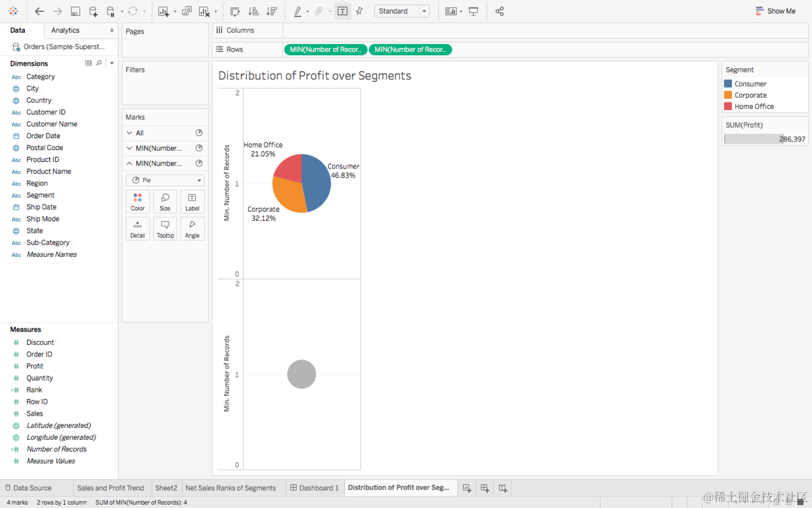Click the Size button on Marks card
Screen dimensions: 812x508
pos(165,202)
